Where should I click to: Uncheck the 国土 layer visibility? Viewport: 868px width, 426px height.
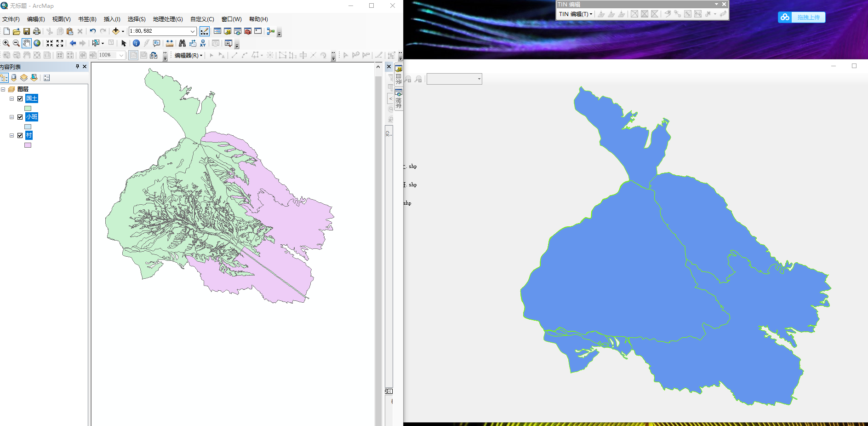[x=20, y=98]
